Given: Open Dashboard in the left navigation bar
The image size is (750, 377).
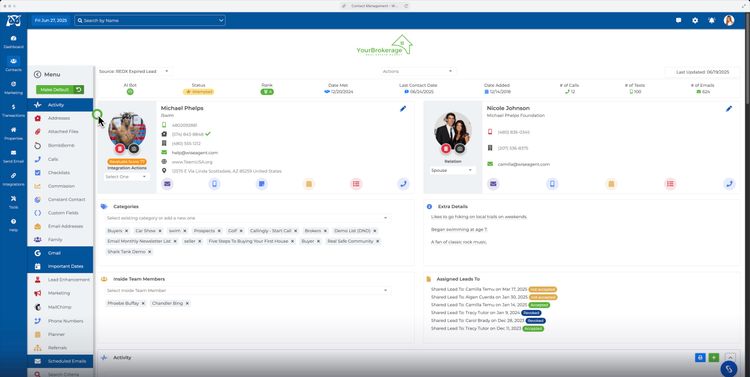Looking at the screenshot, I should [x=13, y=42].
